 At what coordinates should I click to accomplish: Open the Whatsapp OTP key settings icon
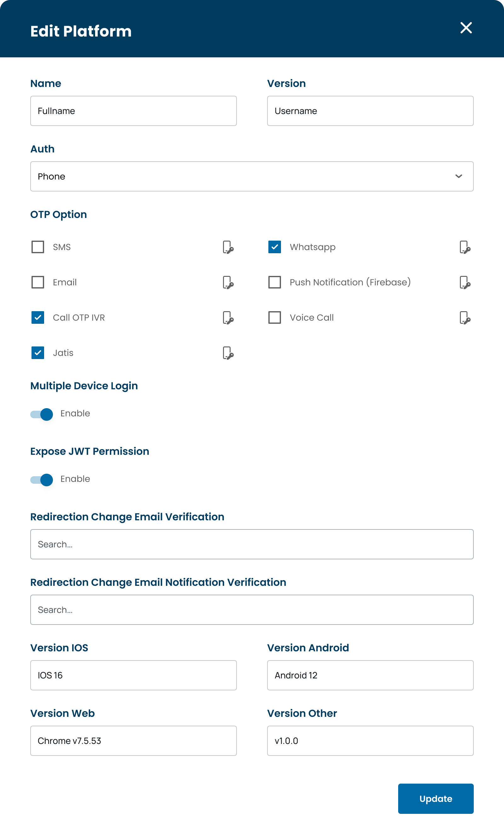[x=465, y=247]
